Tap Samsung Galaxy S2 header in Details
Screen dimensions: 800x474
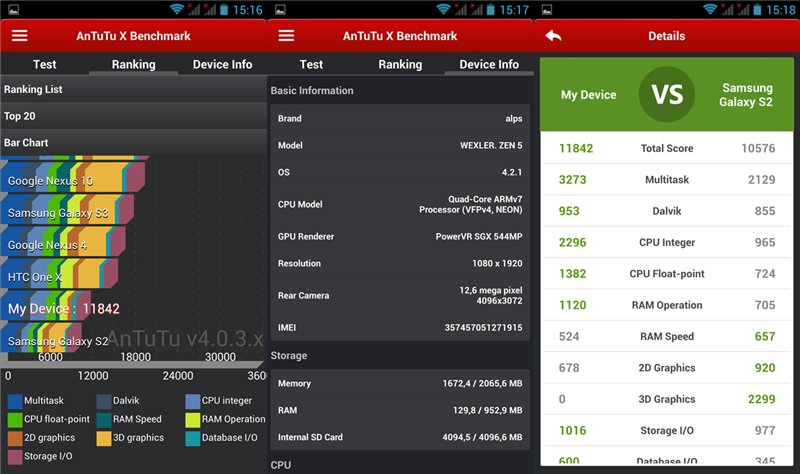pos(746,95)
